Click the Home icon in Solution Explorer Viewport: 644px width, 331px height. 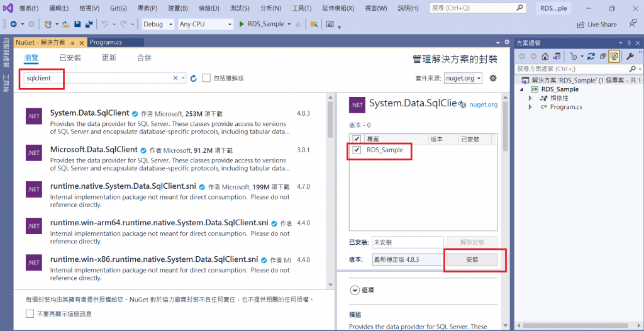click(545, 57)
